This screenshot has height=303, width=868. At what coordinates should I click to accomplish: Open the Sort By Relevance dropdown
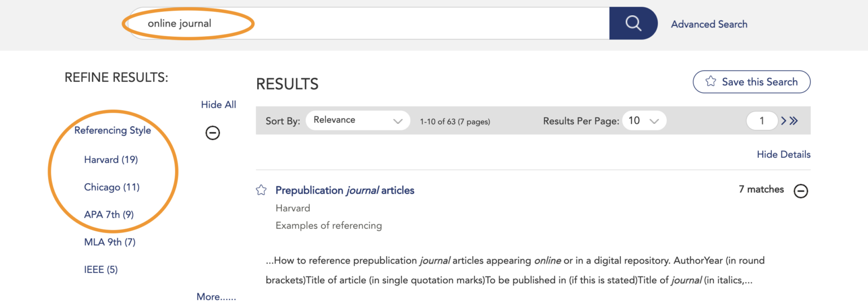[x=357, y=120]
